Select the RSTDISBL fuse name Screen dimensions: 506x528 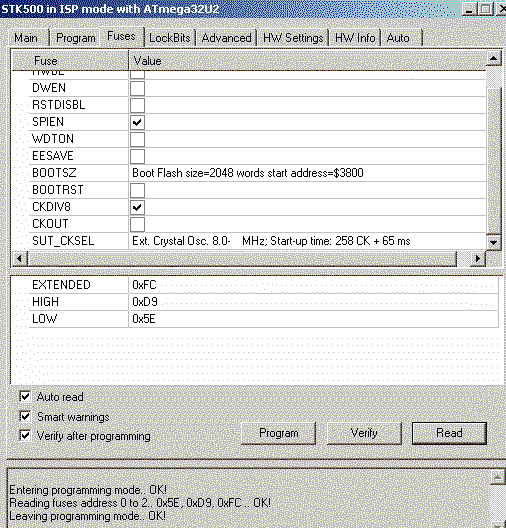(59, 105)
